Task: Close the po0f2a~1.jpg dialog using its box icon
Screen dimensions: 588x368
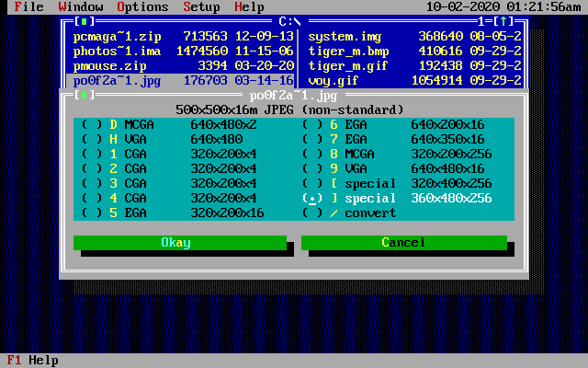Action: click(x=85, y=95)
